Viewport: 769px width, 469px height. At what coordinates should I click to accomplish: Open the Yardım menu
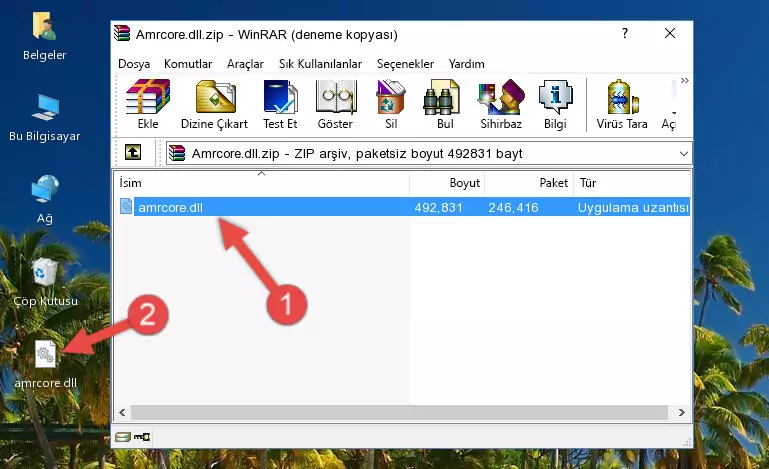(466, 64)
